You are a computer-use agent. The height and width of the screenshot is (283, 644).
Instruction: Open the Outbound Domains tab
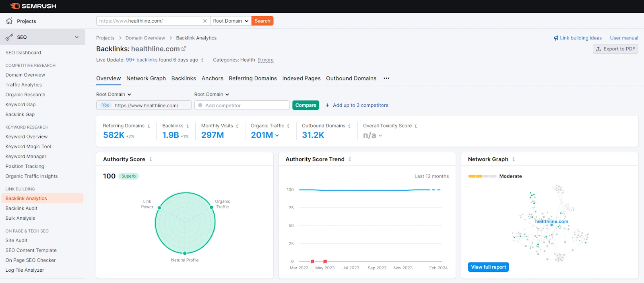[351, 78]
